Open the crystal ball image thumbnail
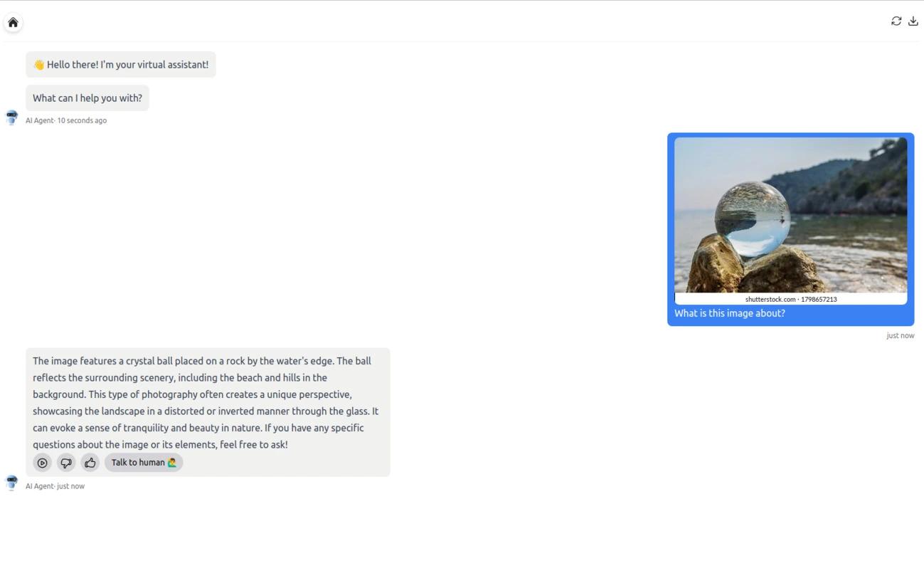Viewport: 924px width, 573px height. point(790,221)
